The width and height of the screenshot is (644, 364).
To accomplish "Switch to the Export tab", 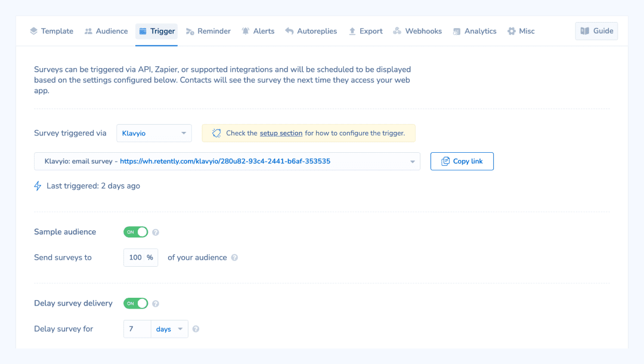I will coord(366,31).
